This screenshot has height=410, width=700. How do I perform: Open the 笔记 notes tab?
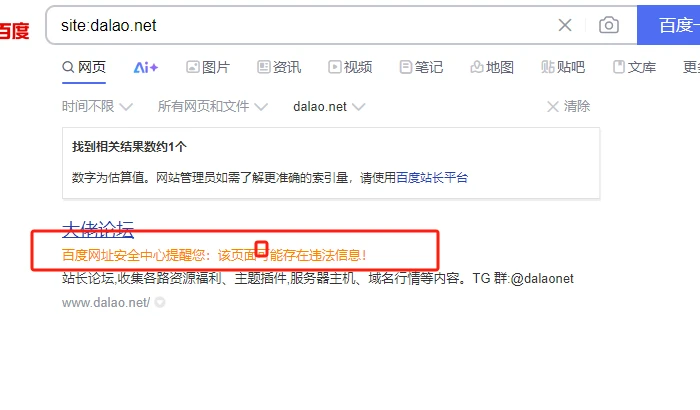coord(421,67)
